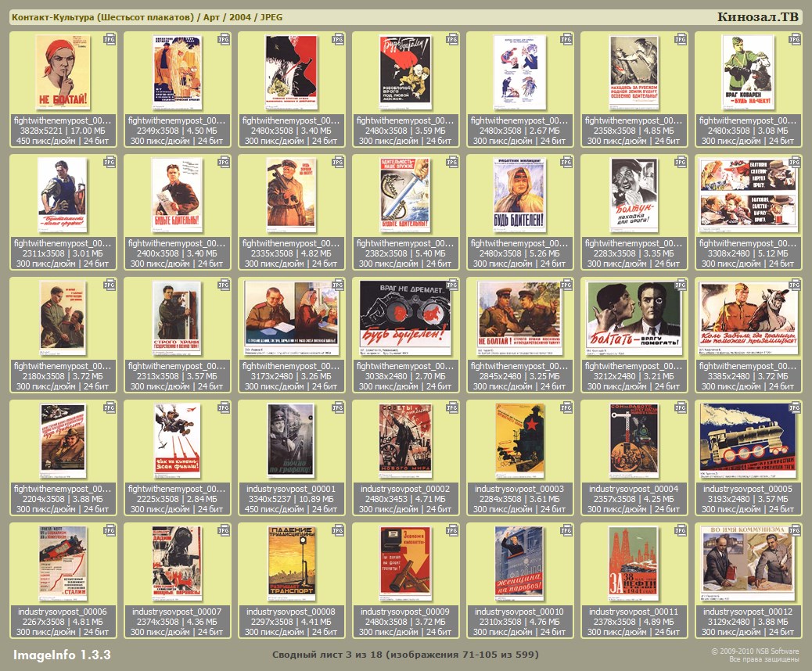
Task: Open the thumbnail above 3385x2480 | 3.72 МБ
Action: 748,318
